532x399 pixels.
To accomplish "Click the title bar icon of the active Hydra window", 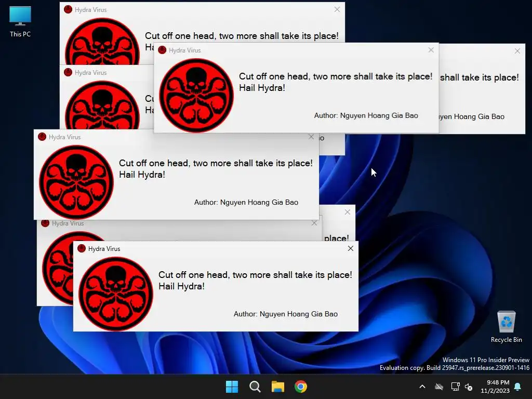I will pos(82,248).
